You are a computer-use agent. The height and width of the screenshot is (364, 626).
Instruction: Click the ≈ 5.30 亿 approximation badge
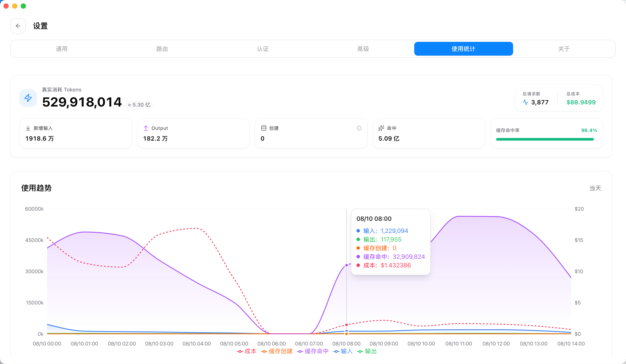click(x=139, y=105)
